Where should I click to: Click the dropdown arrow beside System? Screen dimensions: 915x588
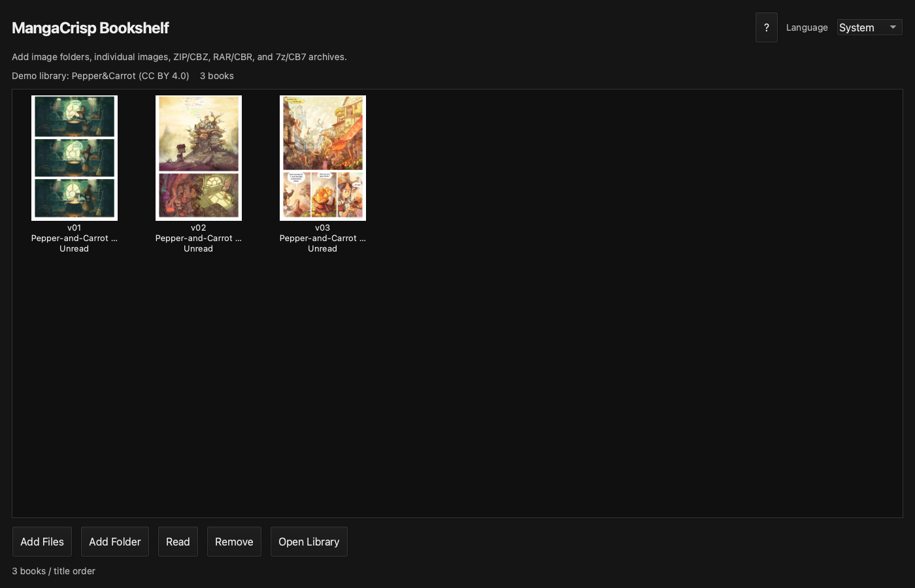(893, 27)
